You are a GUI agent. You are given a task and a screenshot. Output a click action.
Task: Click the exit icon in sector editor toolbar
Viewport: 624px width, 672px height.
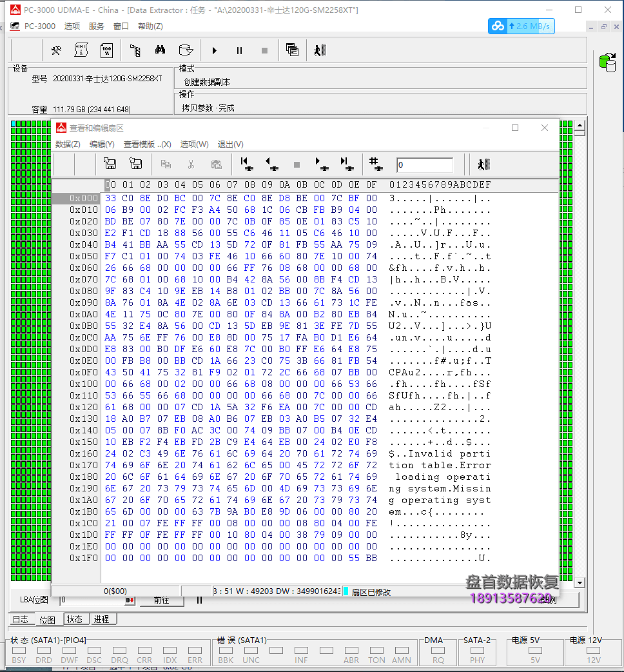(484, 164)
